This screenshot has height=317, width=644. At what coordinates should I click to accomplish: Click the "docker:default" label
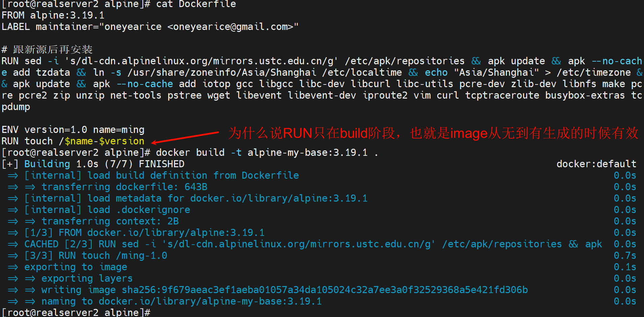tap(596, 164)
